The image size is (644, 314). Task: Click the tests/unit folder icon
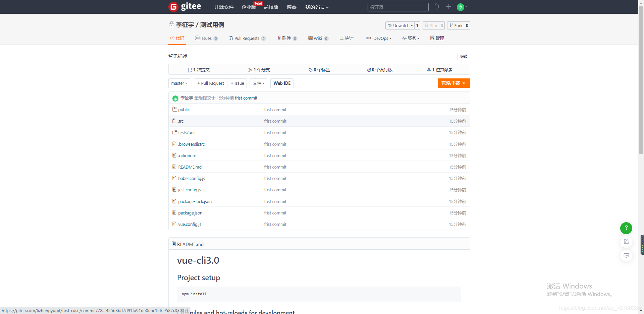tap(175, 132)
